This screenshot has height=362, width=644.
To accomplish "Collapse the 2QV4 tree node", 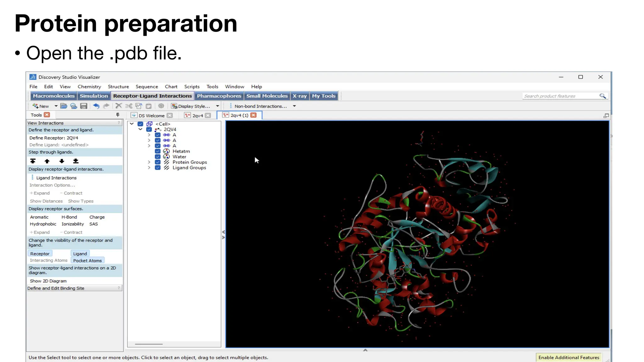I will click(x=140, y=129).
